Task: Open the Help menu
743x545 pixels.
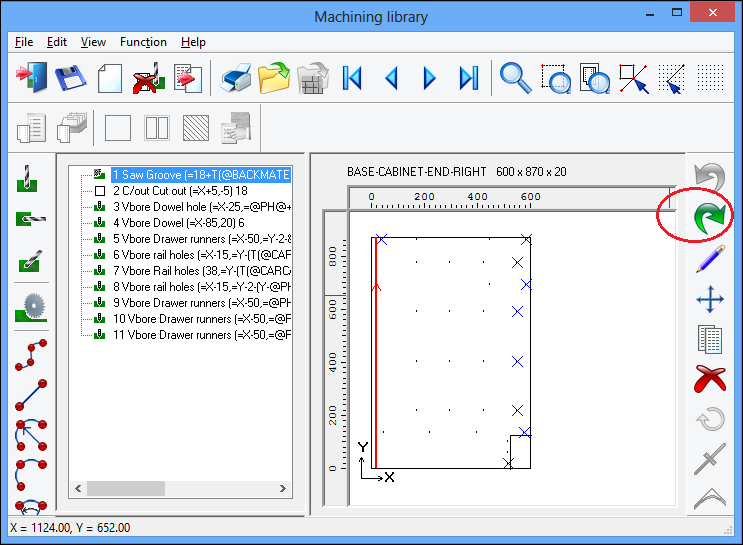Action: point(193,42)
